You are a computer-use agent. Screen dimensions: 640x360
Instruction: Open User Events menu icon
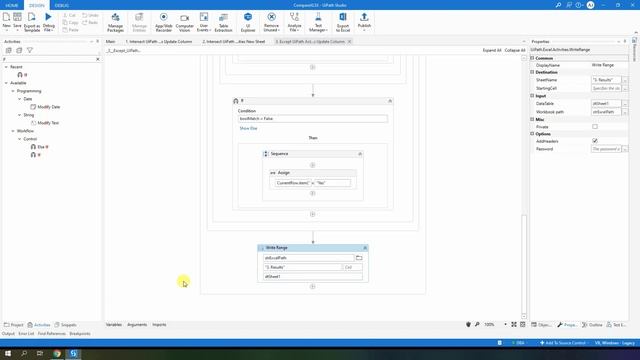pos(204,17)
